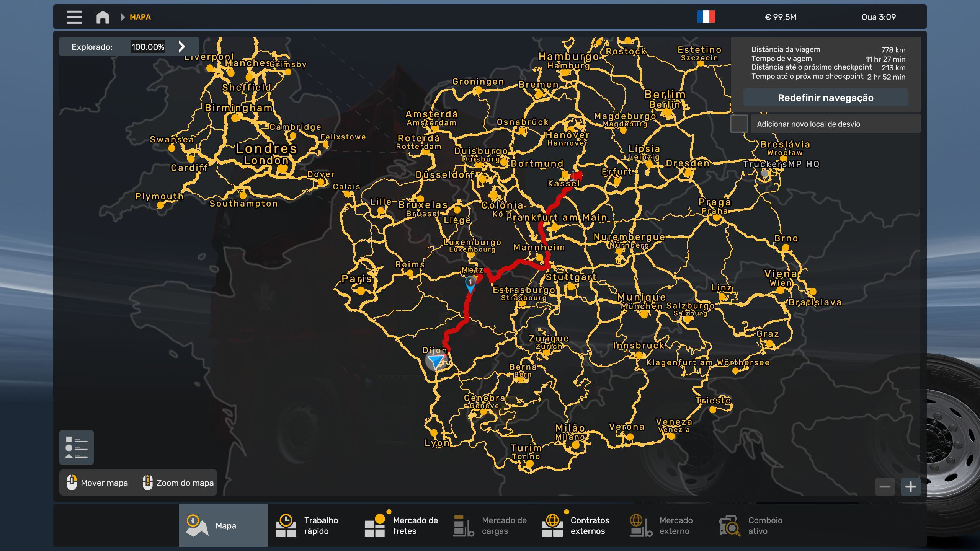Image resolution: width=980 pixels, height=551 pixels.
Task: Click the MAPA breadcrumb arrow
Action: pyautogui.click(x=123, y=17)
